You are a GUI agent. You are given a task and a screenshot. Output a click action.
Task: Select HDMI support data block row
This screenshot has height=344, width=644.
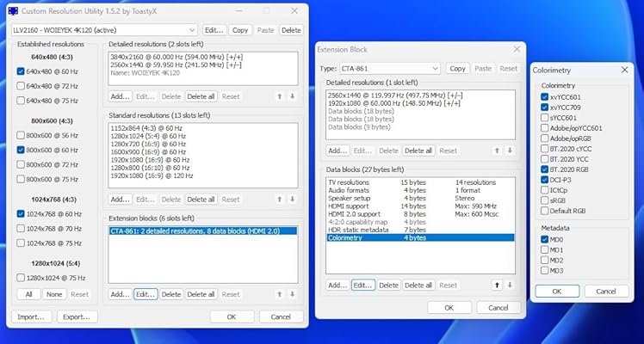click(x=420, y=206)
